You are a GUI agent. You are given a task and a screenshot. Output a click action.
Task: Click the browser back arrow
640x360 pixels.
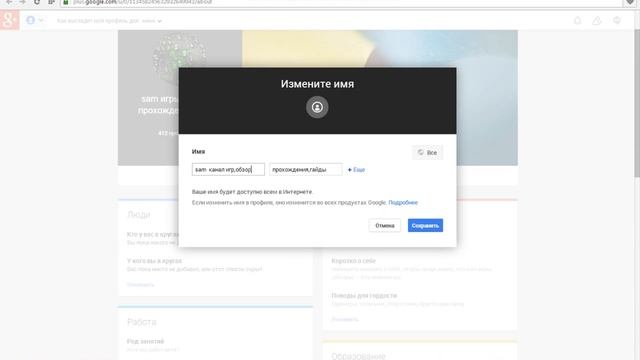point(9,2)
